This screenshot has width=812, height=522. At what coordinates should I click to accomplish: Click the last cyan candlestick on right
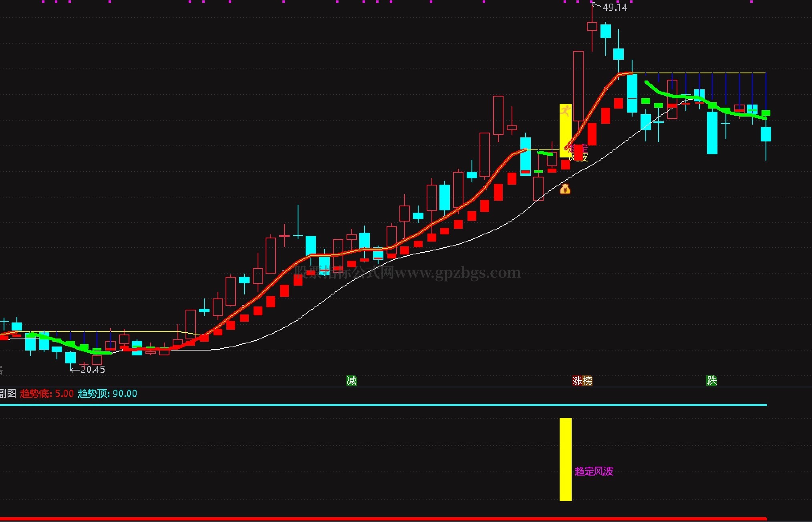point(766,134)
